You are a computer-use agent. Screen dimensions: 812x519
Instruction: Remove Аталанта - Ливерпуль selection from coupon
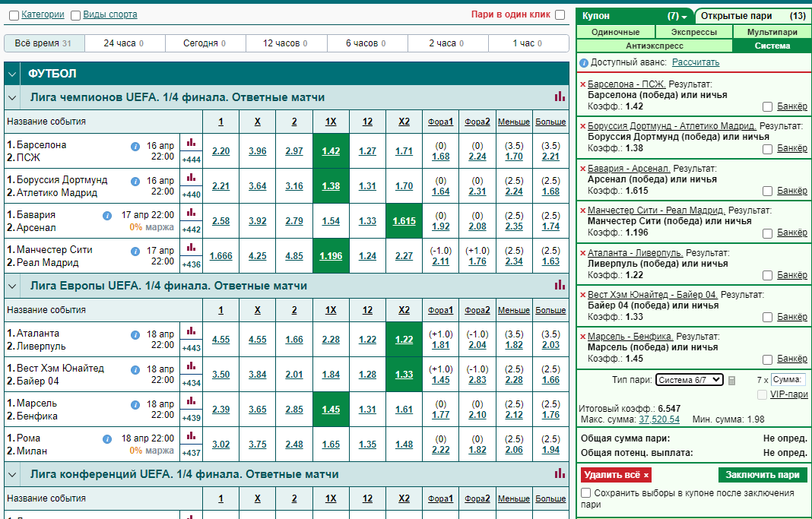pyautogui.click(x=582, y=253)
